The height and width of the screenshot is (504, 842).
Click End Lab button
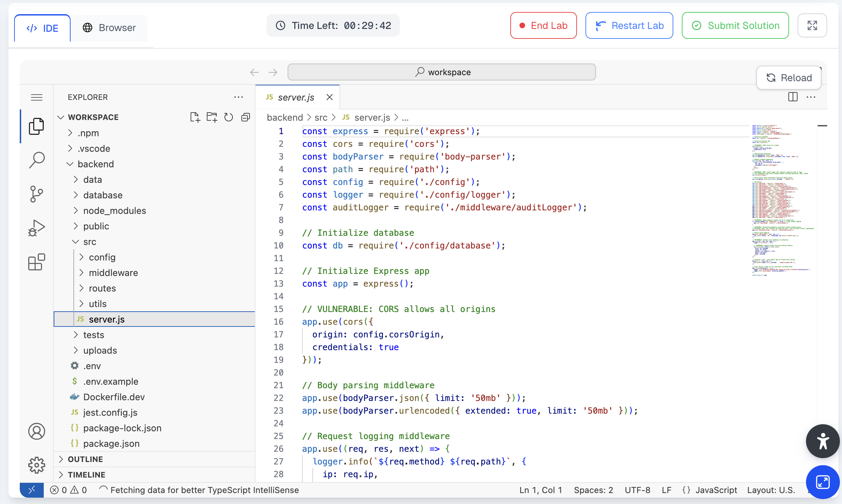[543, 25]
